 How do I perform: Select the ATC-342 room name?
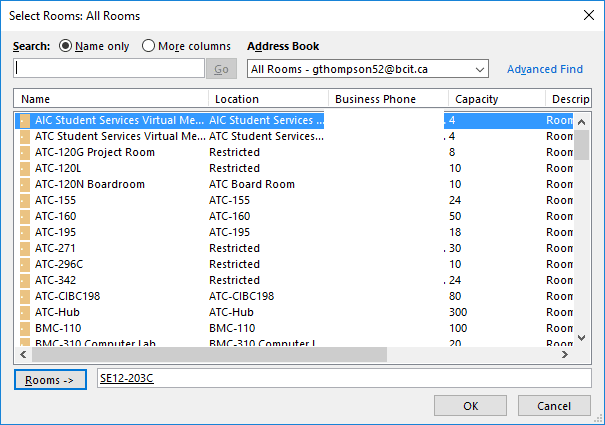click(x=56, y=280)
